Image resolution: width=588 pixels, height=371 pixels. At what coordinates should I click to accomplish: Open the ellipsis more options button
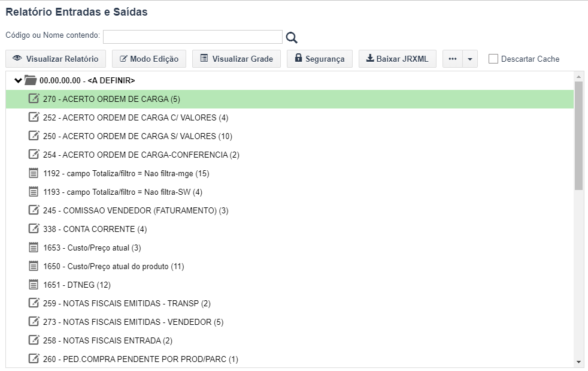coord(453,59)
